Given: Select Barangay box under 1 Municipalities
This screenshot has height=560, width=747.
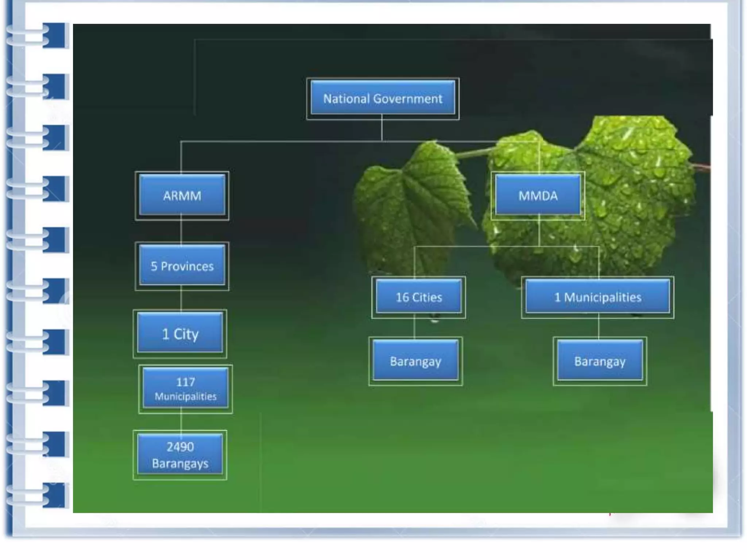Looking at the screenshot, I should click(x=600, y=361).
